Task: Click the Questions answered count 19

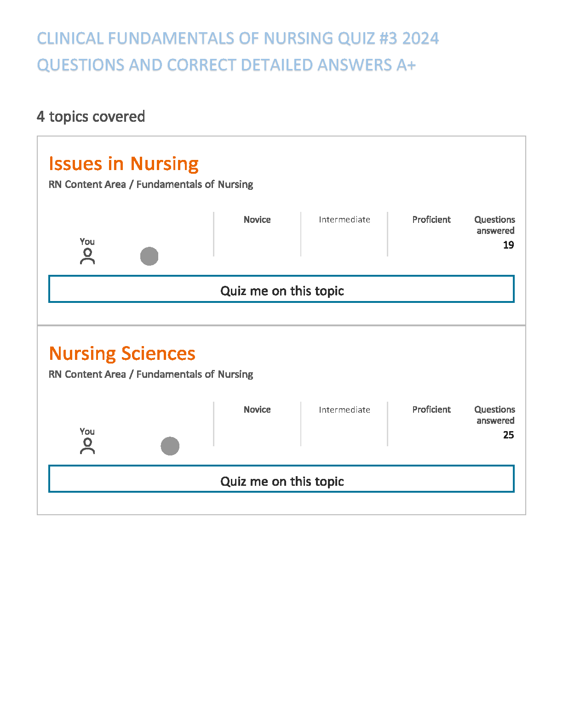Action: 508,245
